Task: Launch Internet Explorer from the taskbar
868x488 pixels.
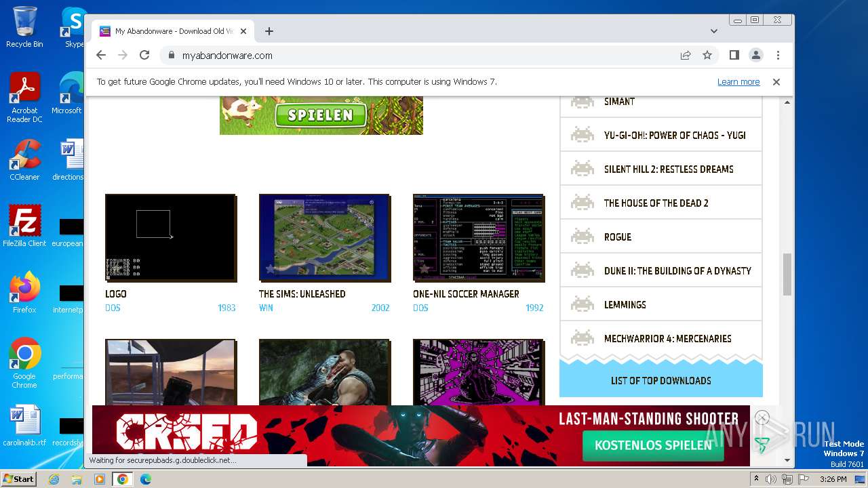Action: tap(54, 479)
